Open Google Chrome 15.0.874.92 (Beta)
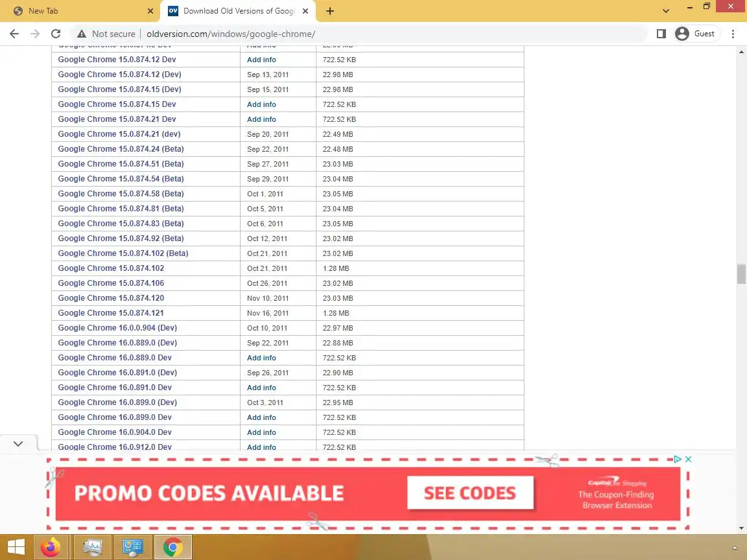Screen dimensions: 747x560 121,238
